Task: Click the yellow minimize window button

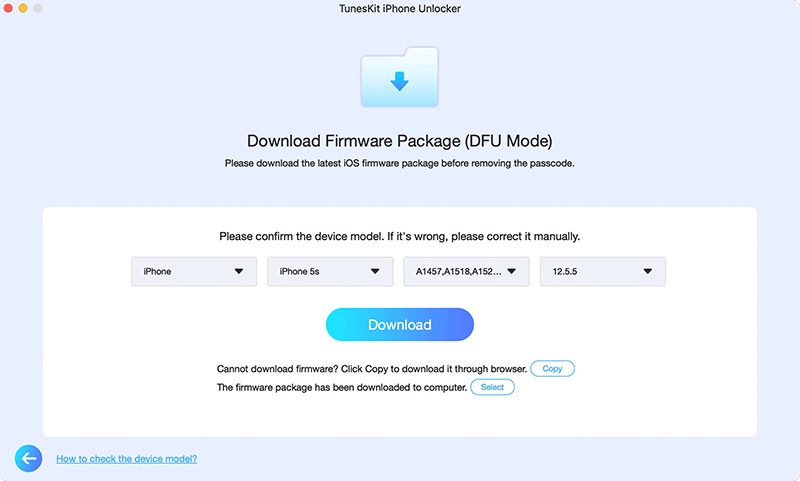Action: click(23, 8)
